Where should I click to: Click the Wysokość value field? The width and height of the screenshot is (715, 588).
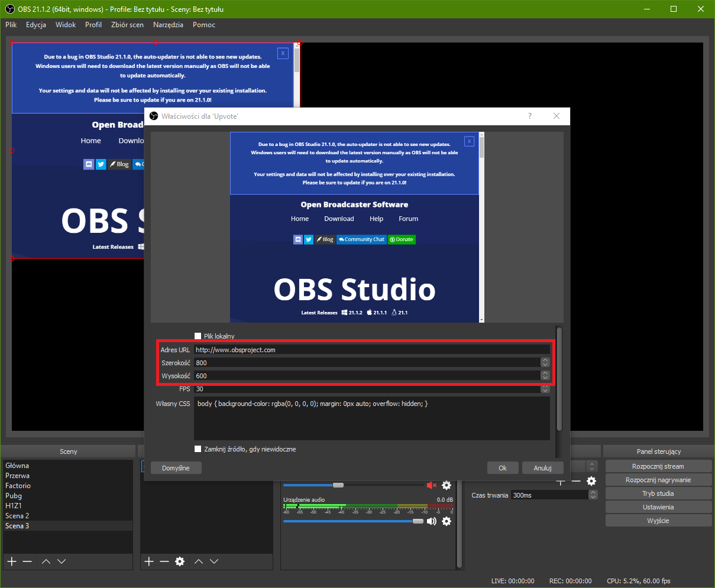(x=367, y=376)
